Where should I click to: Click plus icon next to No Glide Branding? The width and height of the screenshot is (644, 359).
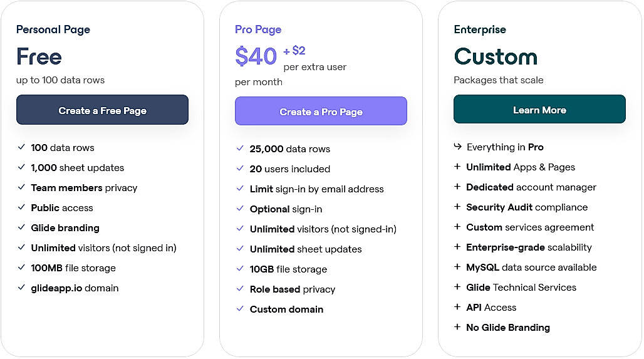[458, 328]
